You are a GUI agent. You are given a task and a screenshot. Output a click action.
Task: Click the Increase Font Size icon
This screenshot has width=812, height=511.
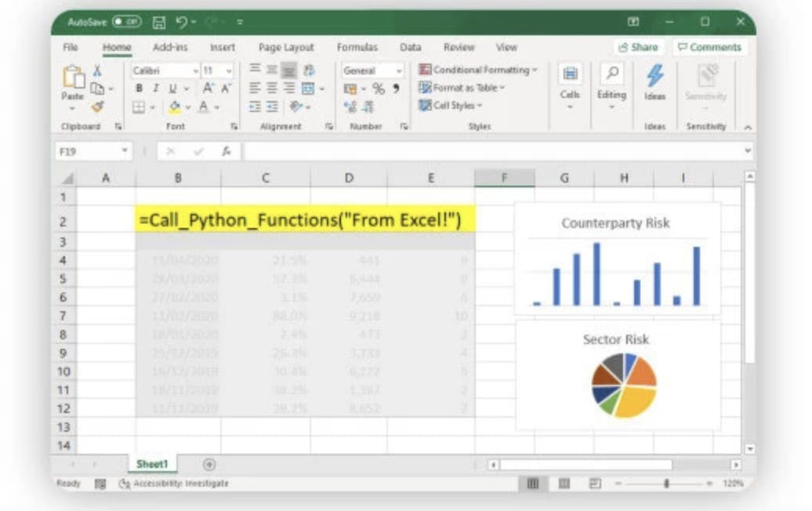coord(208,87)
